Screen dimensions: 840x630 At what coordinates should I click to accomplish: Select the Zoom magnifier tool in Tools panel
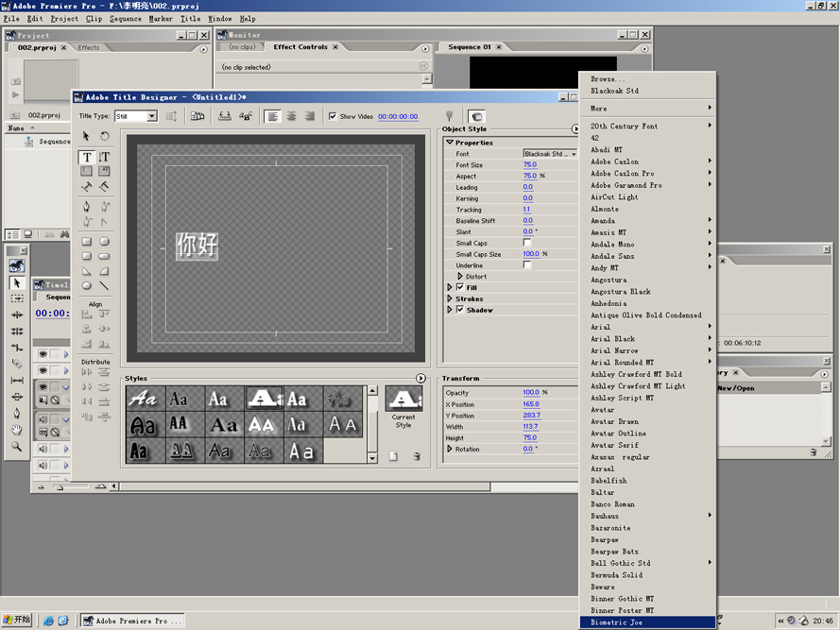17,446
